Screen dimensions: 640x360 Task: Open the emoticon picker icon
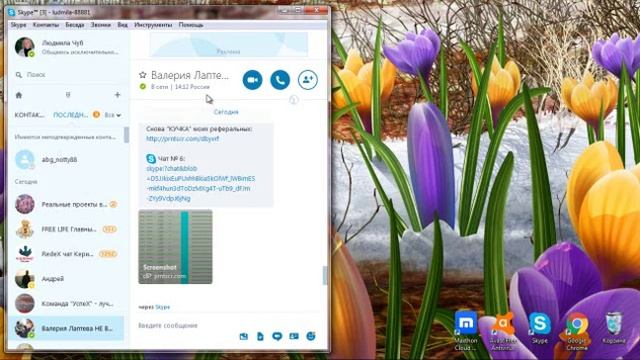(311, 336)
